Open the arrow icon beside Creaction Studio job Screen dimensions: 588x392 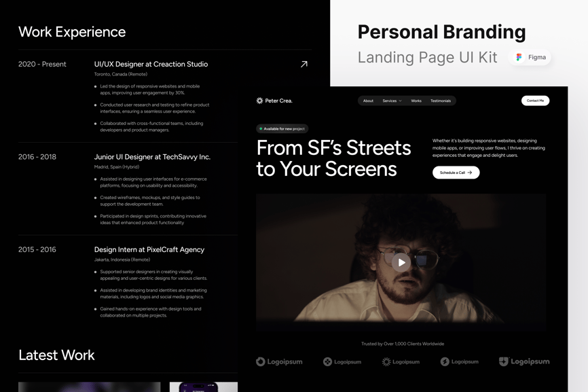[x=304, y=64]
